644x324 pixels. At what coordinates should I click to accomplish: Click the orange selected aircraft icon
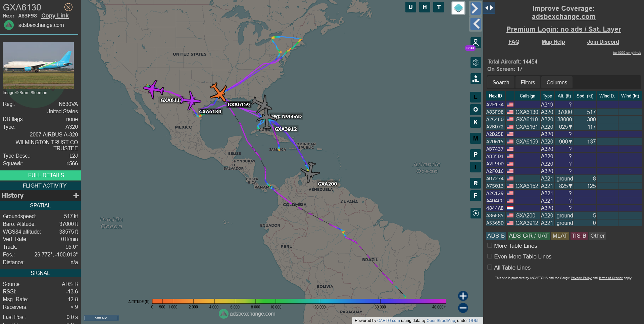click(x=219, y=92)
